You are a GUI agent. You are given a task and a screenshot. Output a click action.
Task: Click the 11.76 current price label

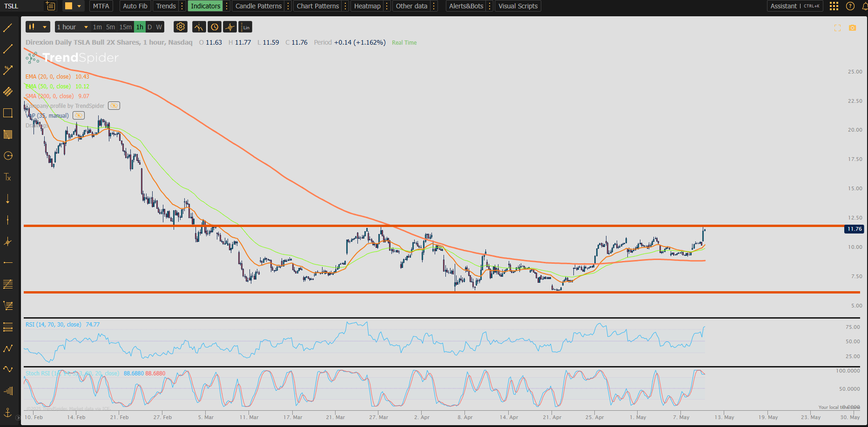(855, 229)
